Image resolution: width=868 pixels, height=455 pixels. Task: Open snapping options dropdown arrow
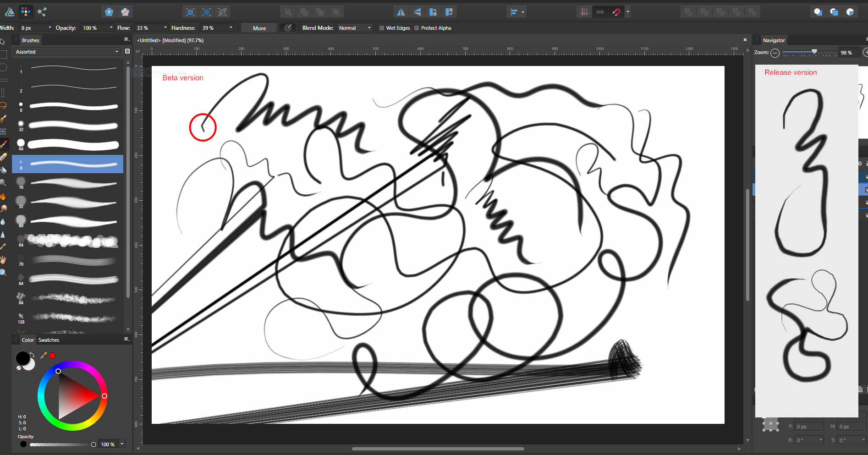(x=627, y=12)
